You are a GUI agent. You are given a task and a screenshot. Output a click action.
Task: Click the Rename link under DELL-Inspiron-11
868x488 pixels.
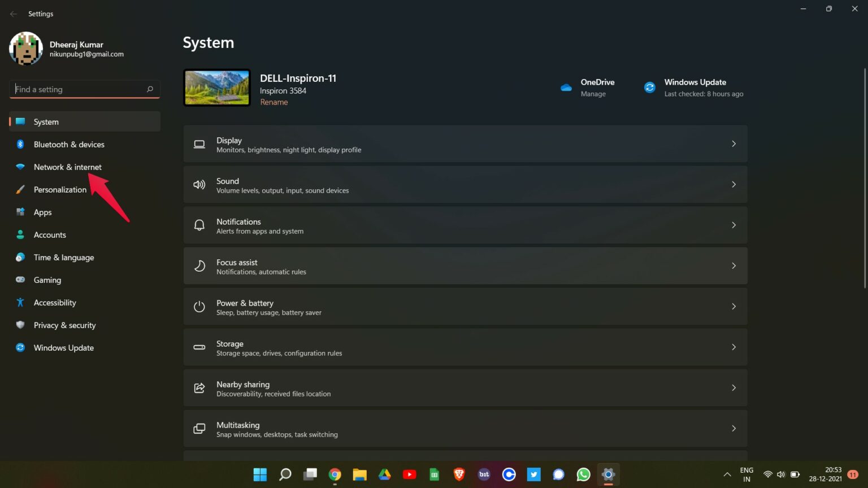click(x=274, y=102)
